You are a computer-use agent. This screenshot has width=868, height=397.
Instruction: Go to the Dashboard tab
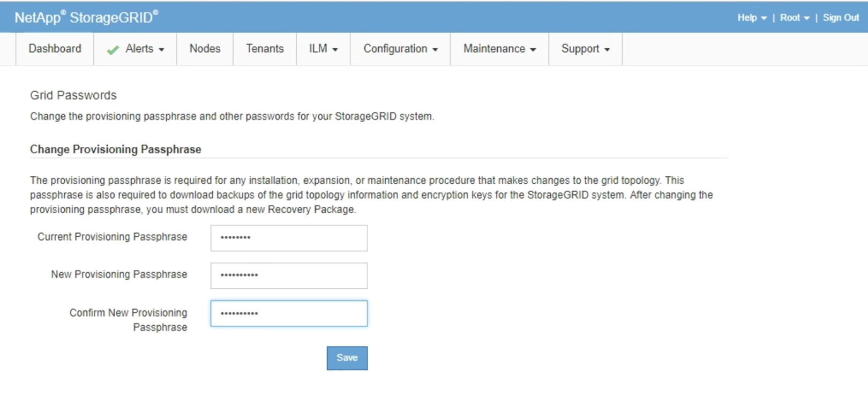point(55,49)
